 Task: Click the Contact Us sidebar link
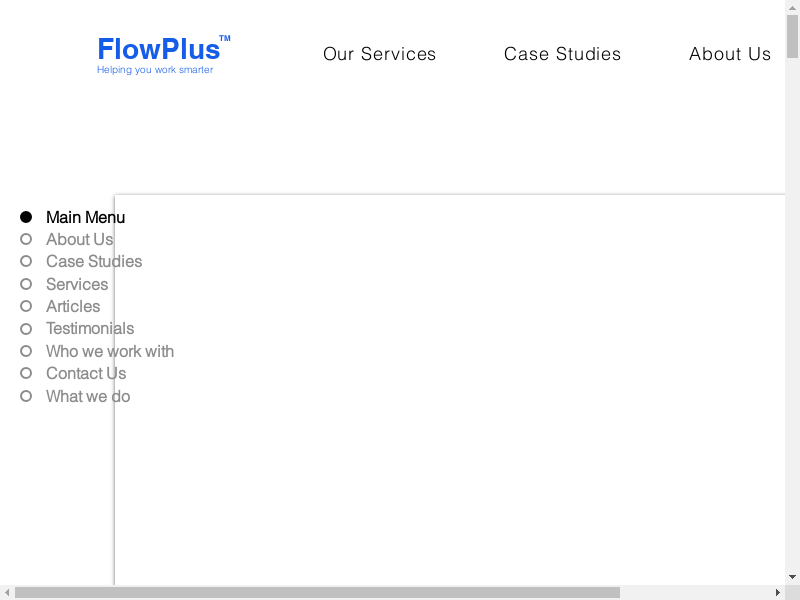coord(86,373)
